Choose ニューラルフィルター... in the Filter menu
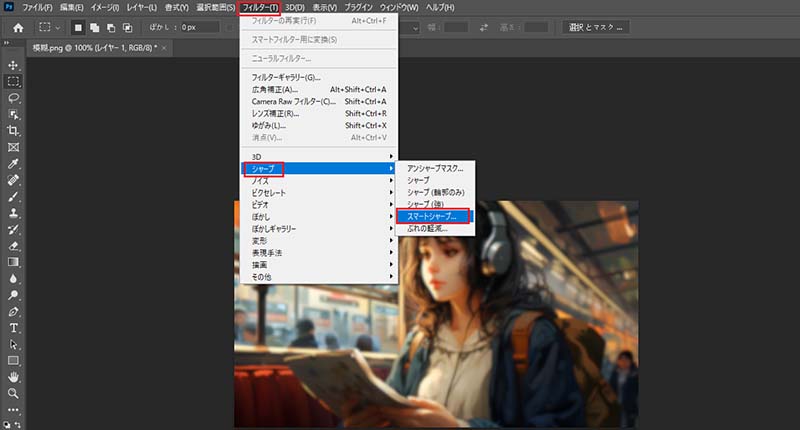The width and height of the screenshot is (800, 430). [x=319, y=59]
